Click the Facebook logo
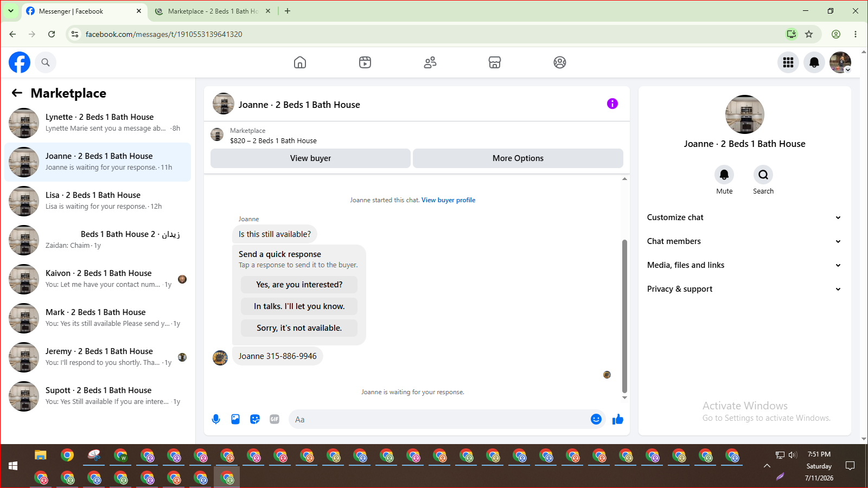Viewport: 868px width, 488px height. tap(20, 62)
